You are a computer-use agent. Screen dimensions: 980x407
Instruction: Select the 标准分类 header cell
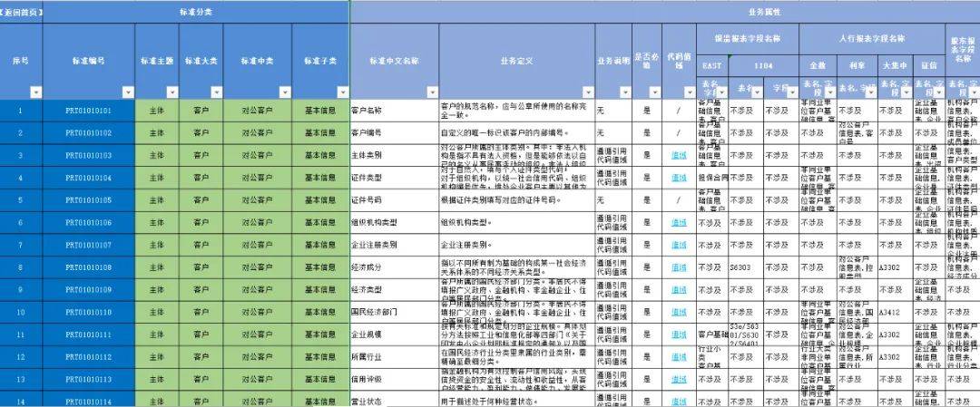(x=196, y=12)
